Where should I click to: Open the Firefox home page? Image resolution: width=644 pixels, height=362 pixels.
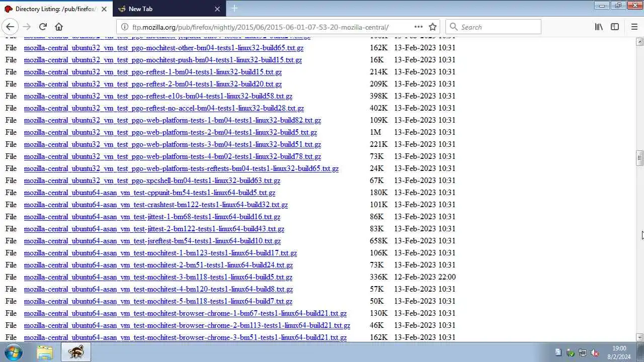pyautogui.click(x=59, y=27)
